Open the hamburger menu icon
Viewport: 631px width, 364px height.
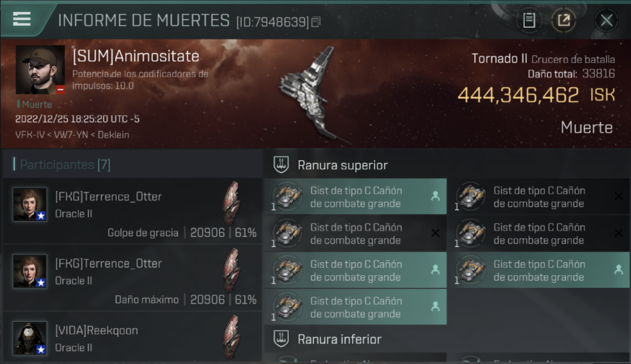pos(22,19)
